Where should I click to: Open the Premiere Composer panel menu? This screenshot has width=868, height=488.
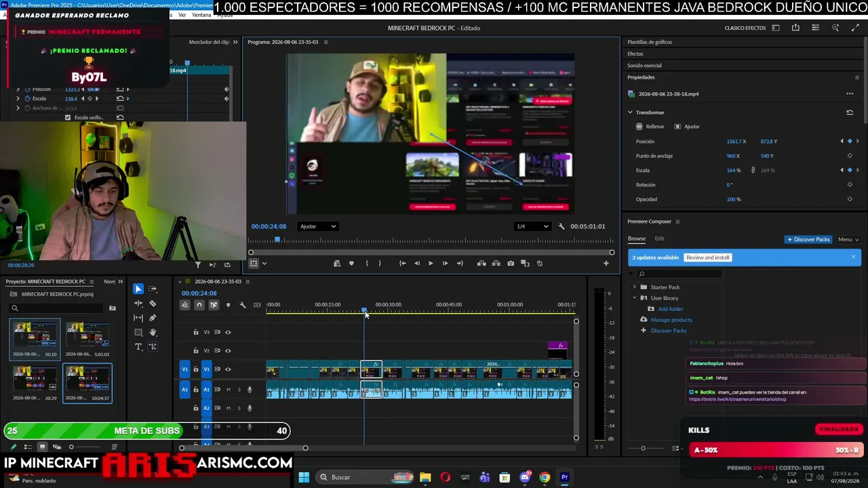coord(677,222)
